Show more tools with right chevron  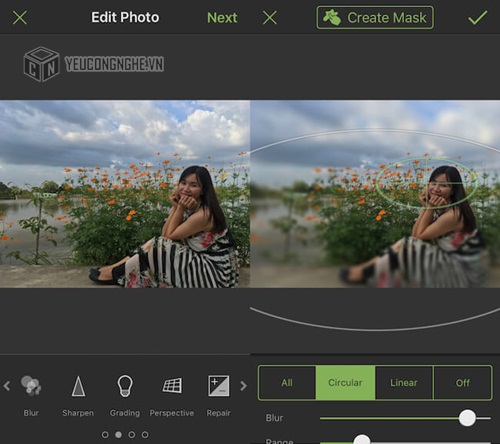pyautogui.click(x=244, y=386)
